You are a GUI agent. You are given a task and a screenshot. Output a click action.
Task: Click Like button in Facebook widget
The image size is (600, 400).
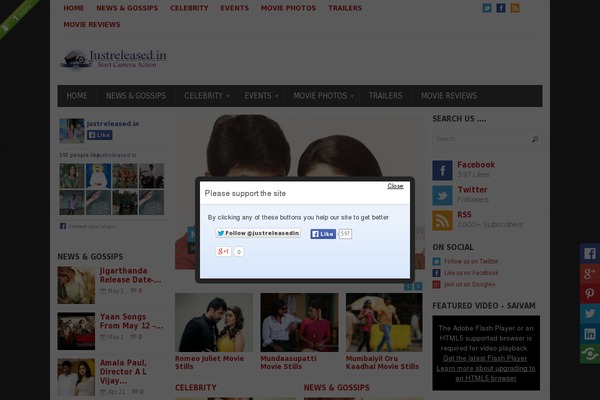99,135
